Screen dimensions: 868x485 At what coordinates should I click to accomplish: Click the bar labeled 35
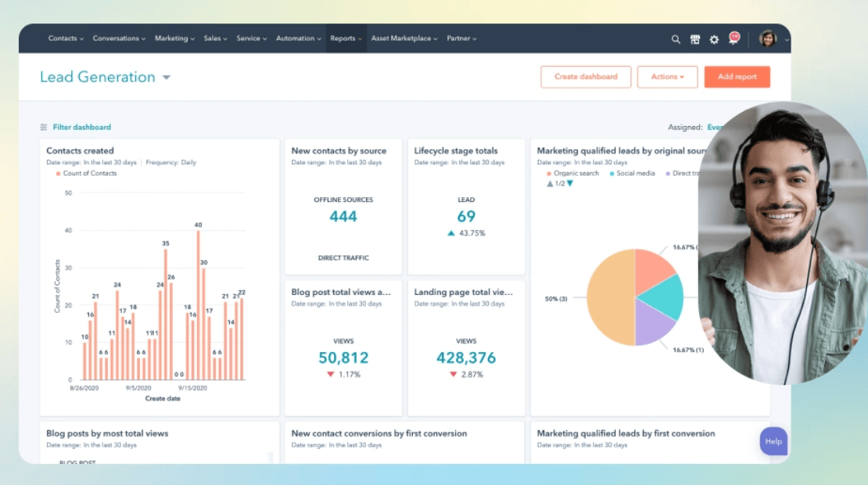coord(166,314)
